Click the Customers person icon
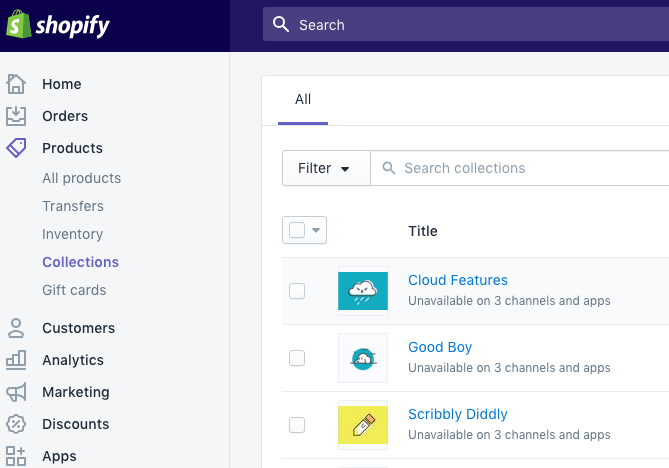Screen dimensions: 669x468 pyautogui.click(x=16, y=328)
